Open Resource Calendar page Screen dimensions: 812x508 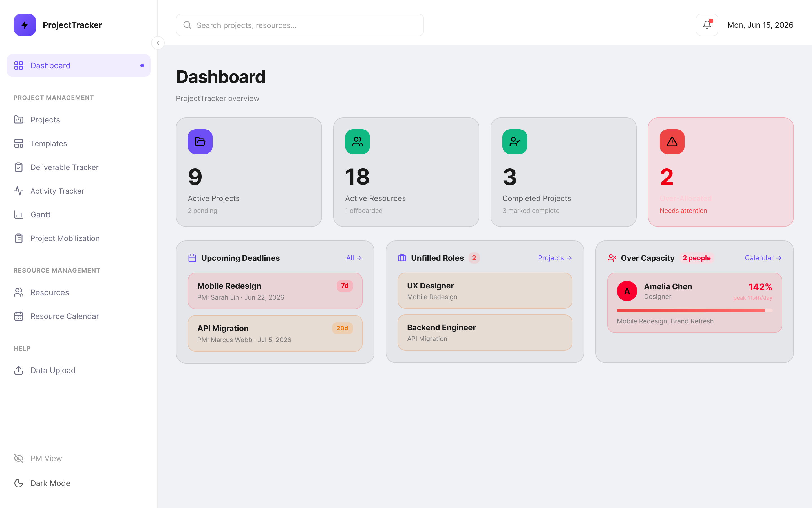point(78,316)
